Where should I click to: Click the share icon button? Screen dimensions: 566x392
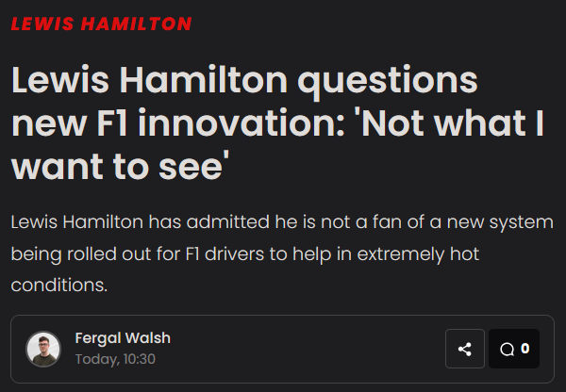[464, 349]
